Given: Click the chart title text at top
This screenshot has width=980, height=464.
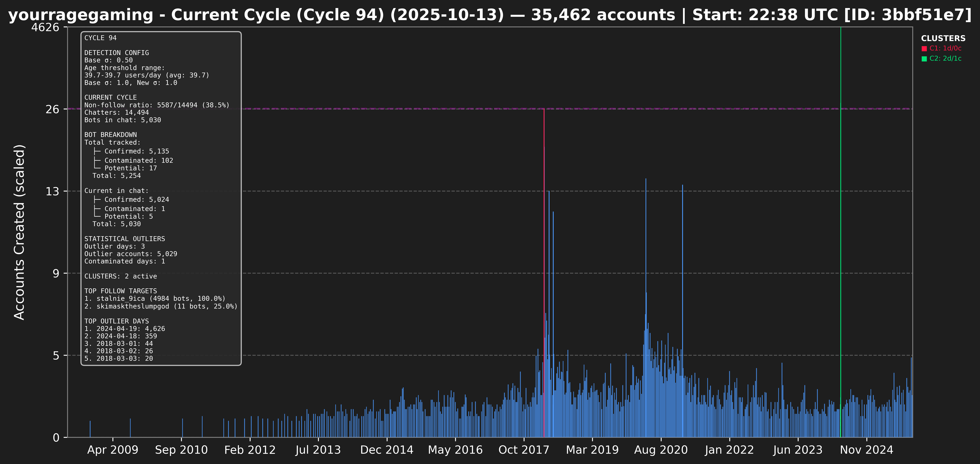Looking at the screenshot, I should (490, 14).
